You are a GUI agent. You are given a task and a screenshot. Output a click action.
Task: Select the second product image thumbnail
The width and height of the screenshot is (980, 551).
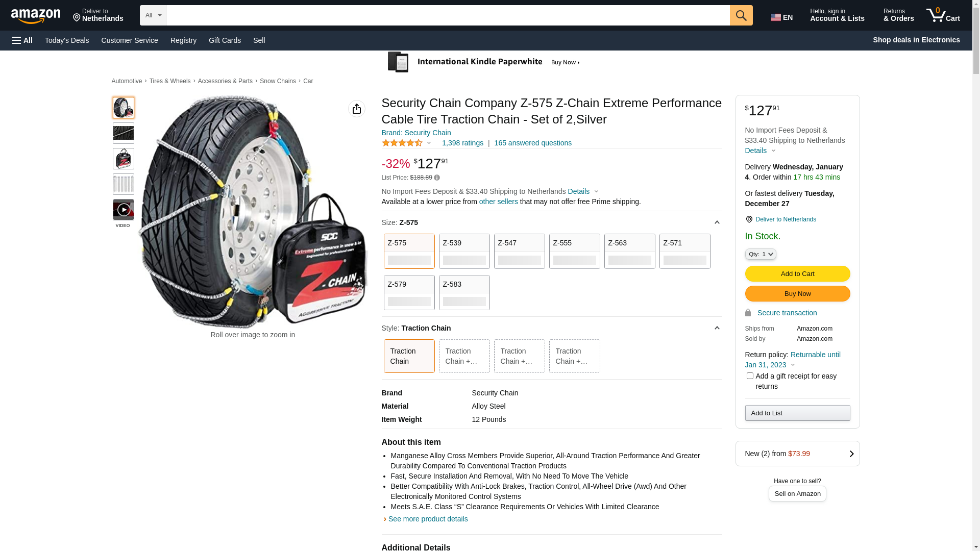(x=124, y=133)
